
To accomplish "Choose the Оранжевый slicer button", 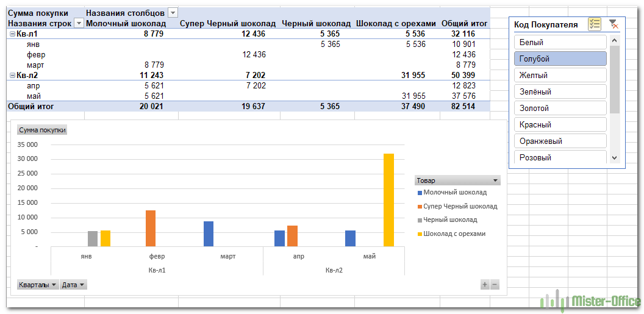I will 560,141.
